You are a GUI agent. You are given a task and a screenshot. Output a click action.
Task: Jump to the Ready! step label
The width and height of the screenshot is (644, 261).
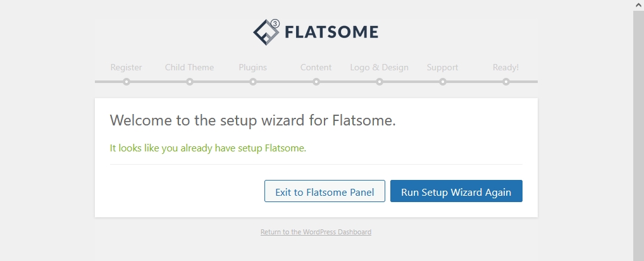506,67
